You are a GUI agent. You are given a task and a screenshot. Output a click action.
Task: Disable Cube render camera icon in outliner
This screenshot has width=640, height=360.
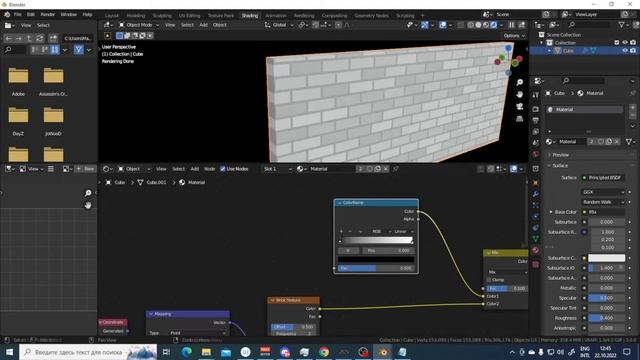(x=633, y=51)
